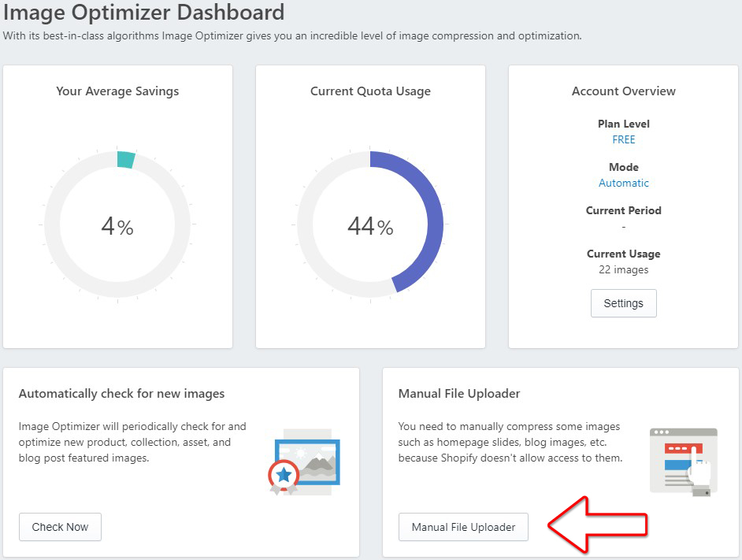Select the Current Quota Usage card title
This screenshot has width=742, height=560.
tap(370, 91)
